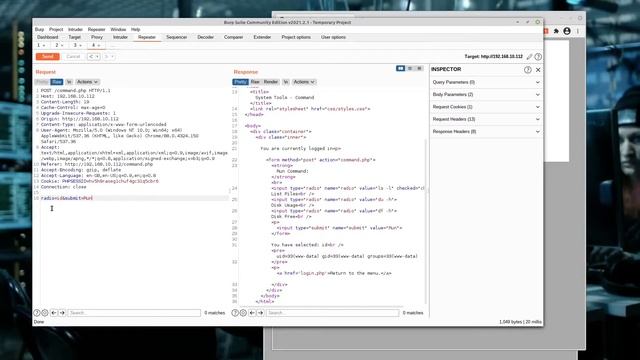640x360 pixels.
Task: Click the orange Send button
Action: pos(48,57)
